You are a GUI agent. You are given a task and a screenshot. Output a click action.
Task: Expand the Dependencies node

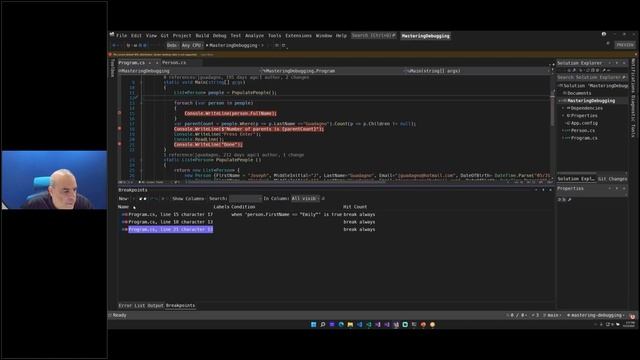[564, 108]
